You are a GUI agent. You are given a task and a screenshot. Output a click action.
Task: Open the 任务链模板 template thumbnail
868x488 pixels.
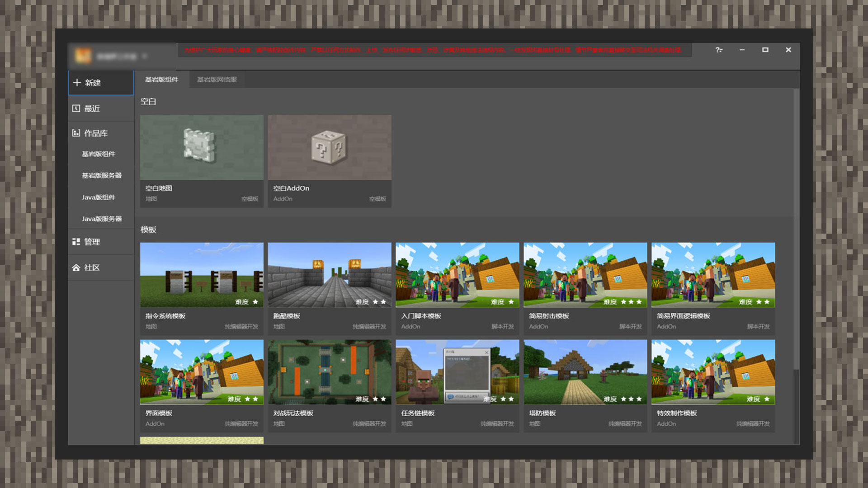(x=458, y=372)
